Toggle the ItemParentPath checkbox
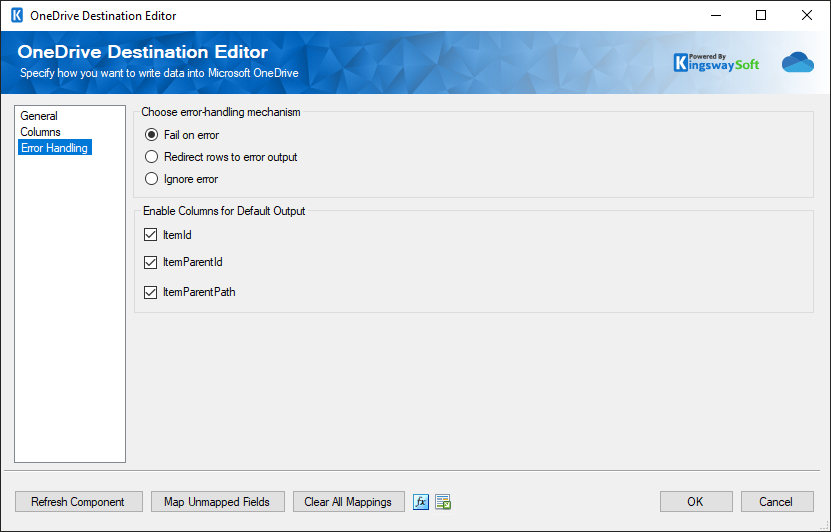The width and height of the screenshot is (831, 532). pos(151,292)
